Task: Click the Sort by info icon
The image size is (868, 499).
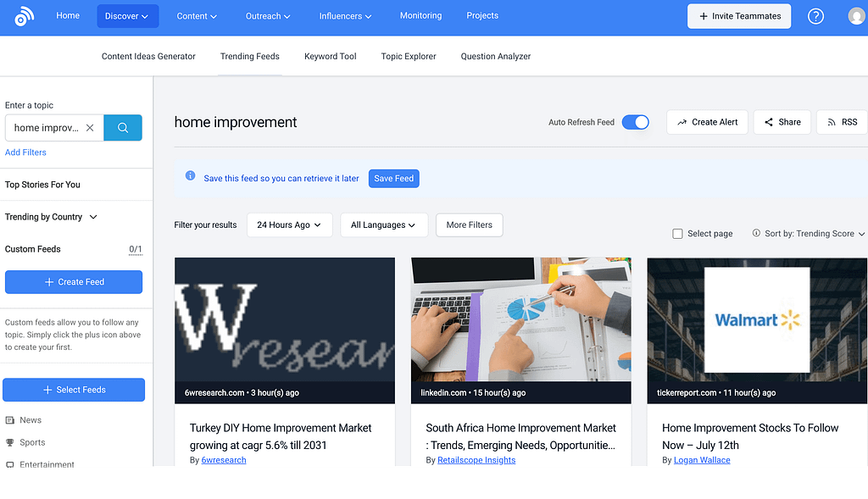Action: click(x=755, y=233)
